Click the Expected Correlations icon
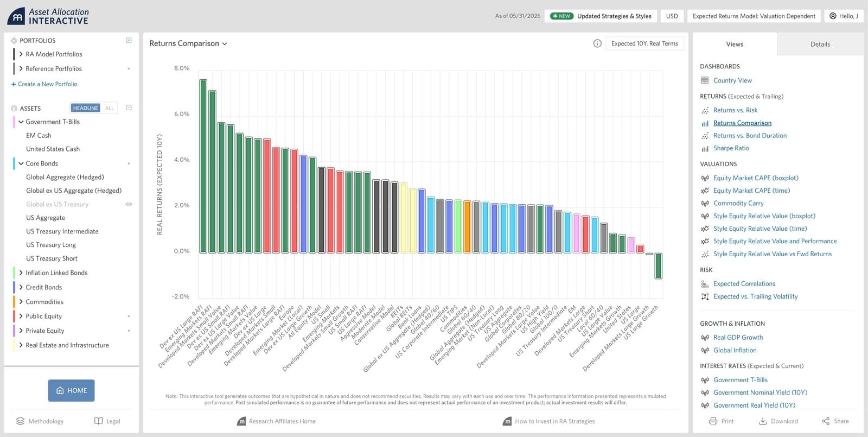 tap(705, 284)
